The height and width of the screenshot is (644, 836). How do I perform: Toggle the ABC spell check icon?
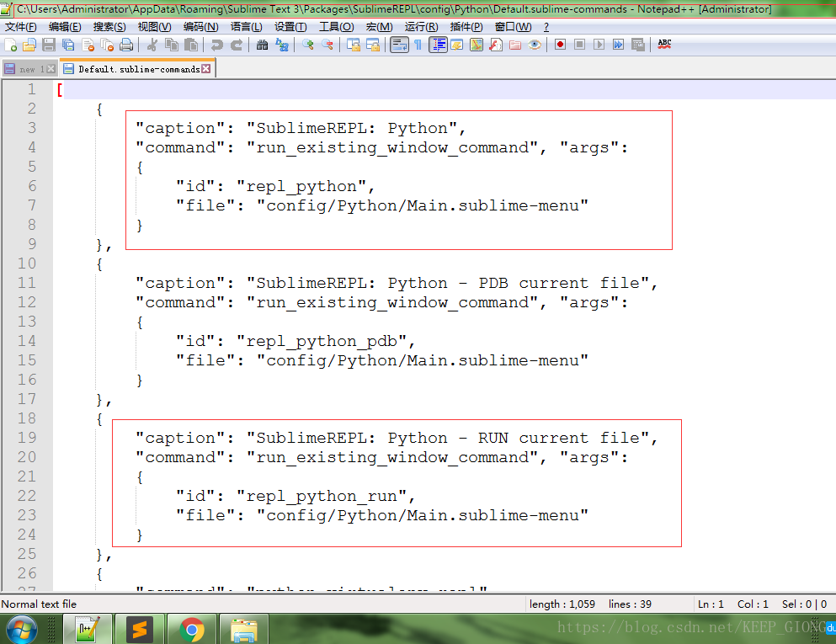tap(664, 45)
